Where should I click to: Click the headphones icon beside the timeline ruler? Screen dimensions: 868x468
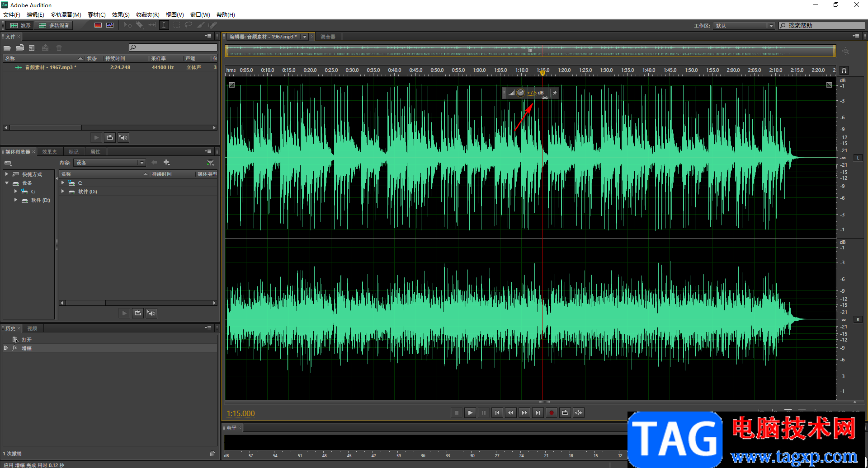click(x=844, y=70)
